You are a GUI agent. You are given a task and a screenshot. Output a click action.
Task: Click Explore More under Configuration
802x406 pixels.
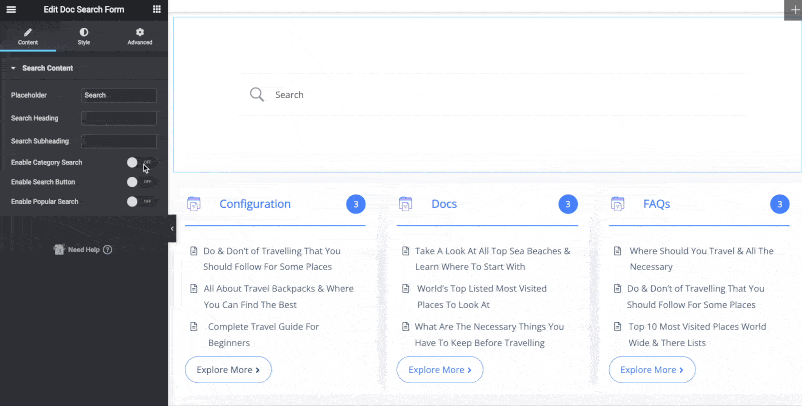[x=228, y=369]
